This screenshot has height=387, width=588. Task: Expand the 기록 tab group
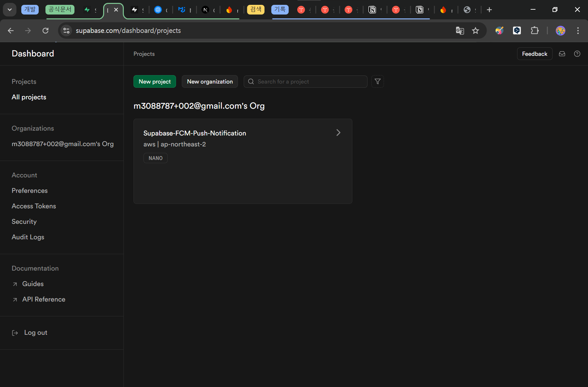coord(280,10)
